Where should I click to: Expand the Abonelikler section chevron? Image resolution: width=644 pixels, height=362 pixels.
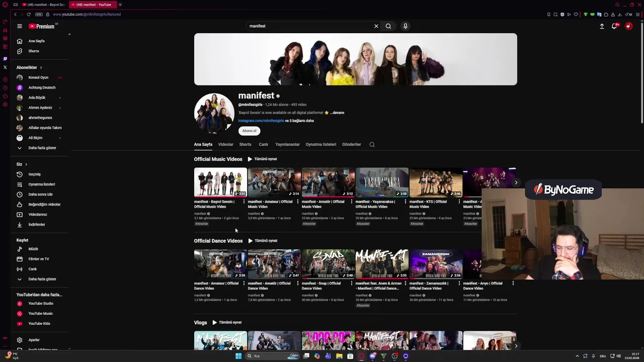coord(41,67)
